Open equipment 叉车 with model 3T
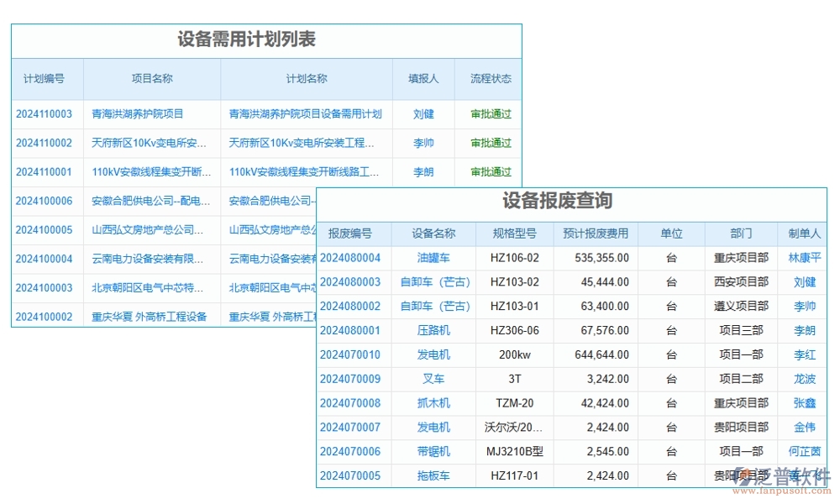The image size is (840, 504). 434,379
